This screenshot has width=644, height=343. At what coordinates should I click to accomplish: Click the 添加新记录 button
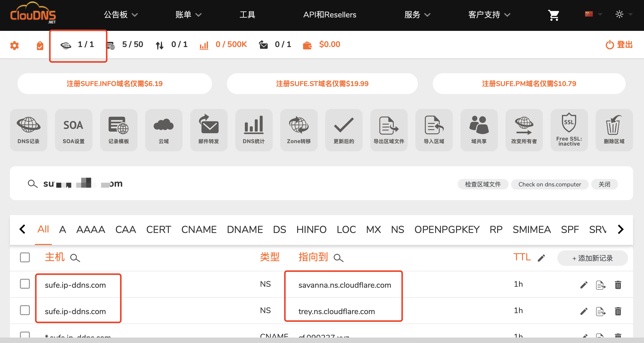[592, 258]
